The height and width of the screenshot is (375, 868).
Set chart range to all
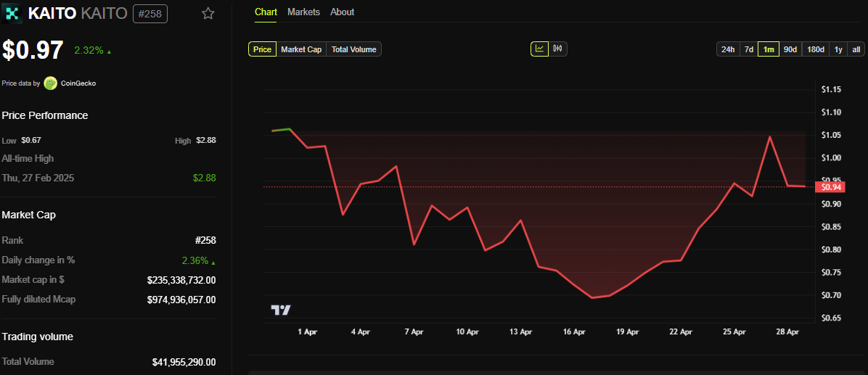click(856, 49)
